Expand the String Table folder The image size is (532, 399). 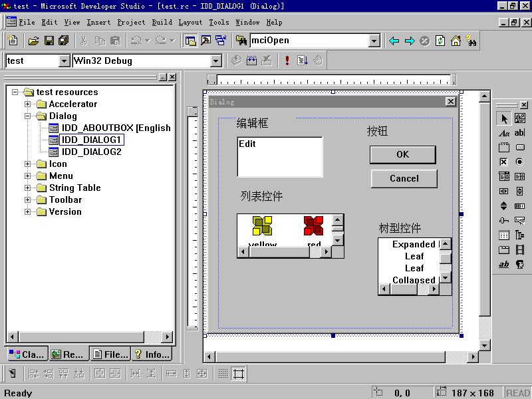click(x=27, y=188)
